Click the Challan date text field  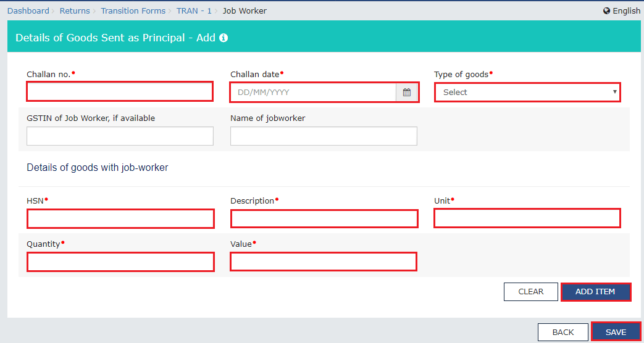click(x=313, y=93)
